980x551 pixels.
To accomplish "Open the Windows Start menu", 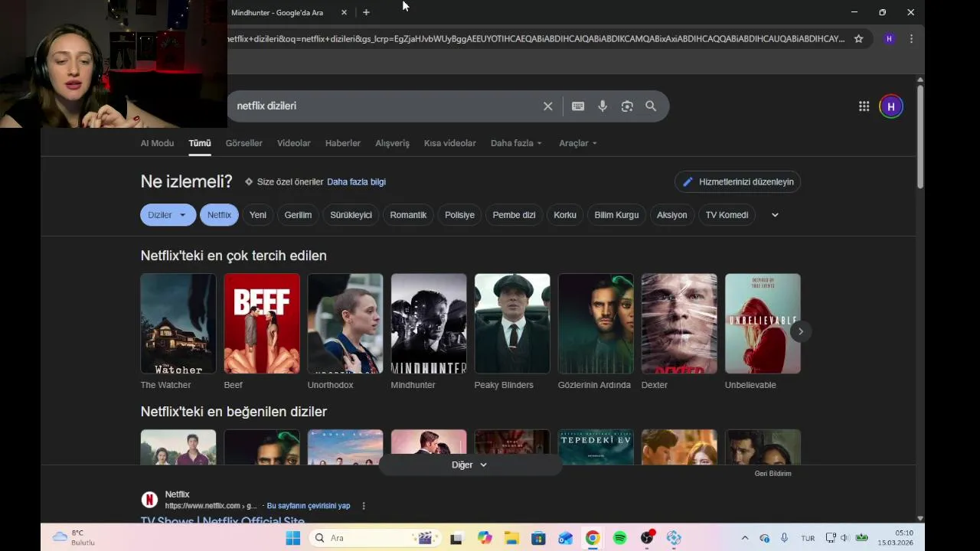I will (292, 538).
